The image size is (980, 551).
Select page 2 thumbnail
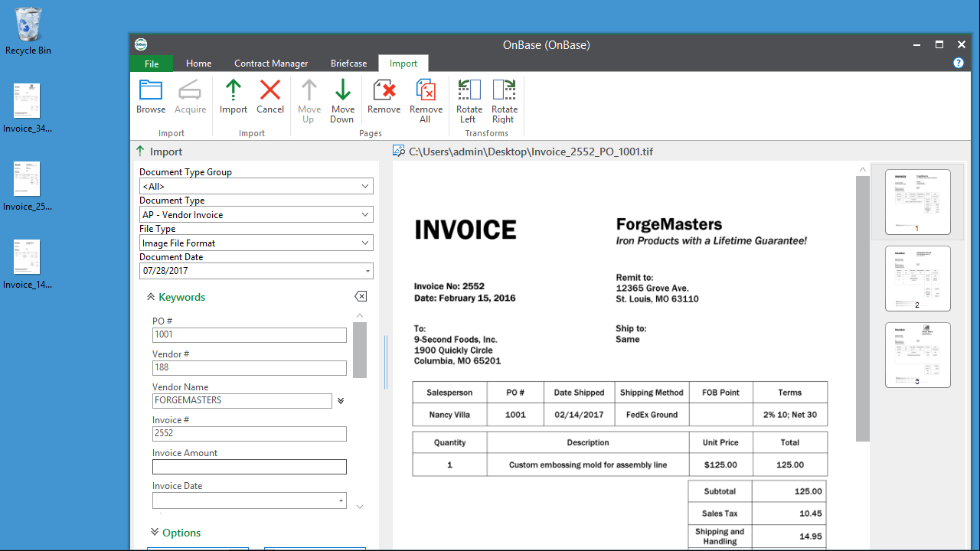pos(917,278)
